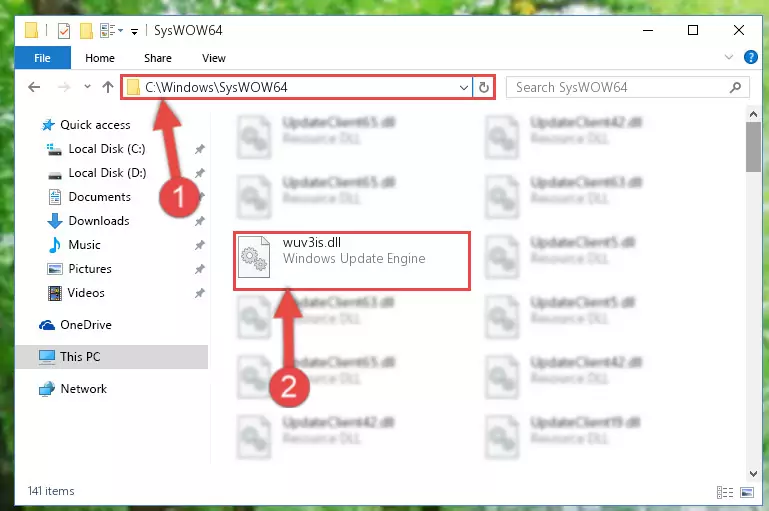
Task: Click the wuv3is.dll gear file icon
Action: [x=254, y=257]
